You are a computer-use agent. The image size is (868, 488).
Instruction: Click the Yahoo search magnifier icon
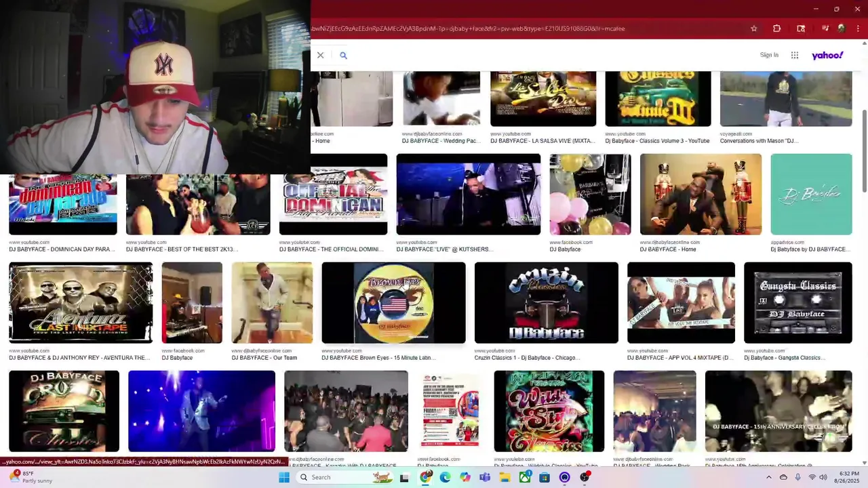point(343,55)
